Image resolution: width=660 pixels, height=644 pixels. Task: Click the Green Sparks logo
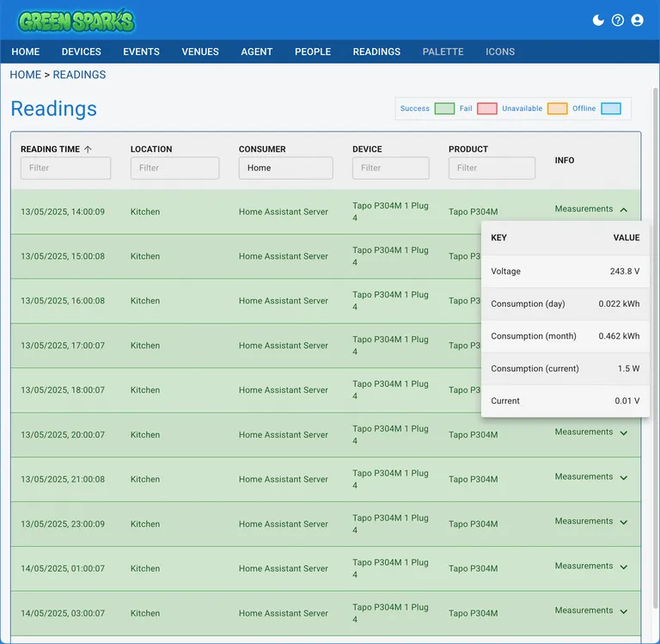click(76, 21)
